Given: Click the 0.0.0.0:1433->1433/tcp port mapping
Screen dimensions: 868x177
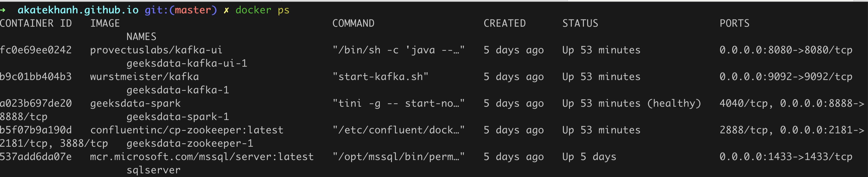Looking at the screenshot, I should coord(786,157).
